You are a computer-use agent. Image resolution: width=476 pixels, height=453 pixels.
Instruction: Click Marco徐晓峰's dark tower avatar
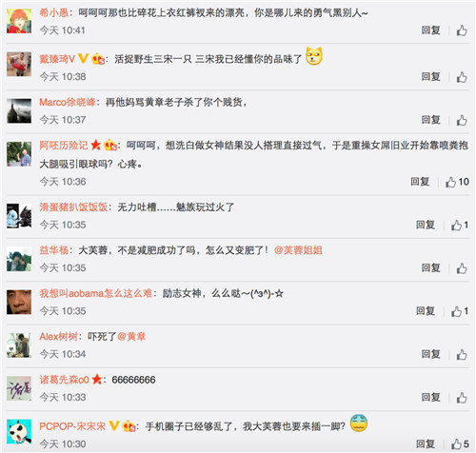tap(19, 111)
